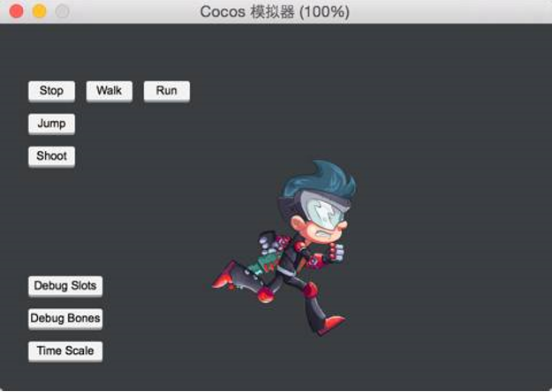The image size is (552, 392).
Task: Click the greyed-out zoom window button
Action: point(63,11)
